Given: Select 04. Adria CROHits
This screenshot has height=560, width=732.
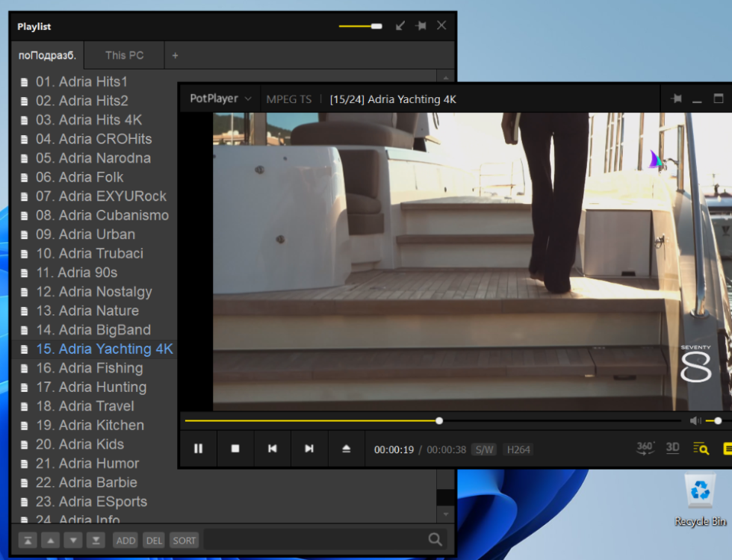Looking at the screenshot, I should 94,139.
